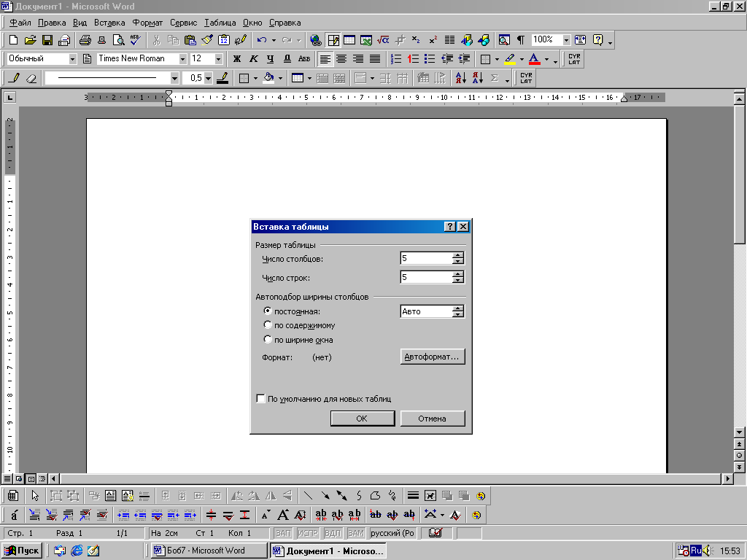Click the Sort ascending А-Я icon

(461, 78)
